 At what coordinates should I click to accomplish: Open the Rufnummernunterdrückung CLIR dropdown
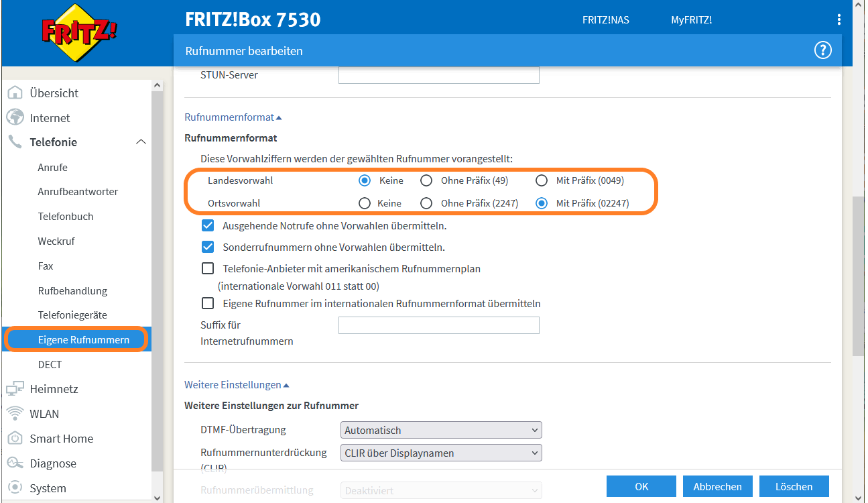(441, 453)
